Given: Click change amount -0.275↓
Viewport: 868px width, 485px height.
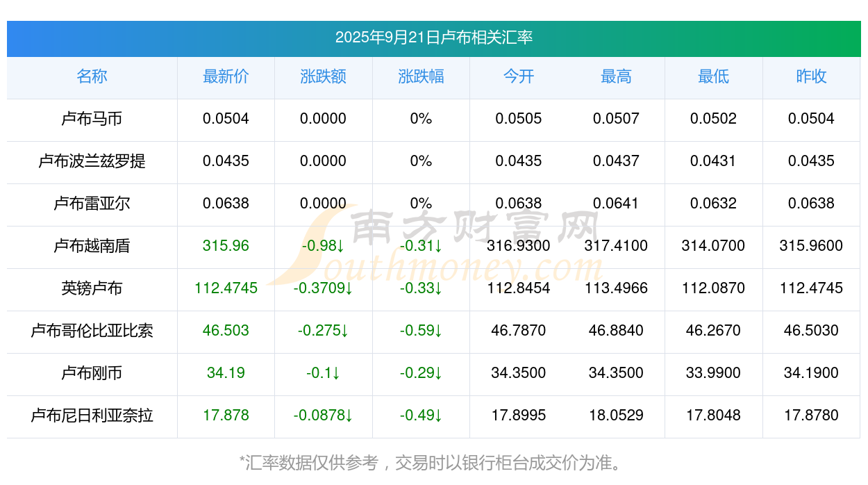Looking at the screenshot, I should click(324, 331).
